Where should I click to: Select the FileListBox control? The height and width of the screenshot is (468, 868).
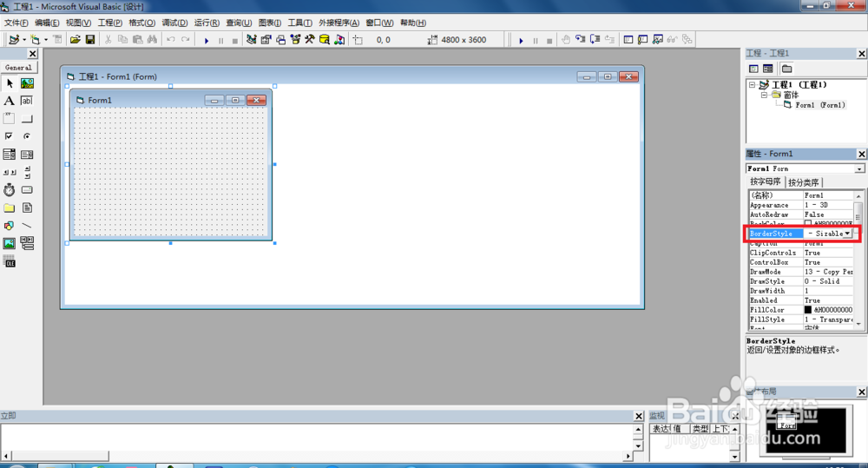[x=27, y=208]
